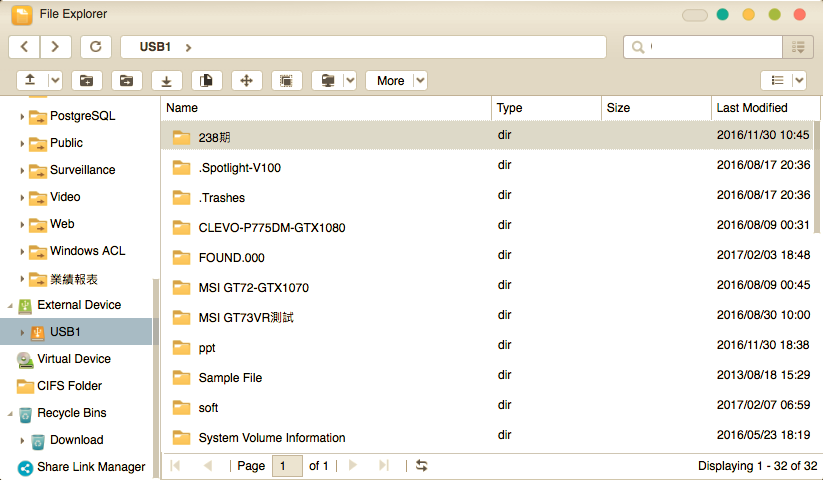Collapse the Recycle Bins section
Screen dimensions: 823x480
click(10, 413)
